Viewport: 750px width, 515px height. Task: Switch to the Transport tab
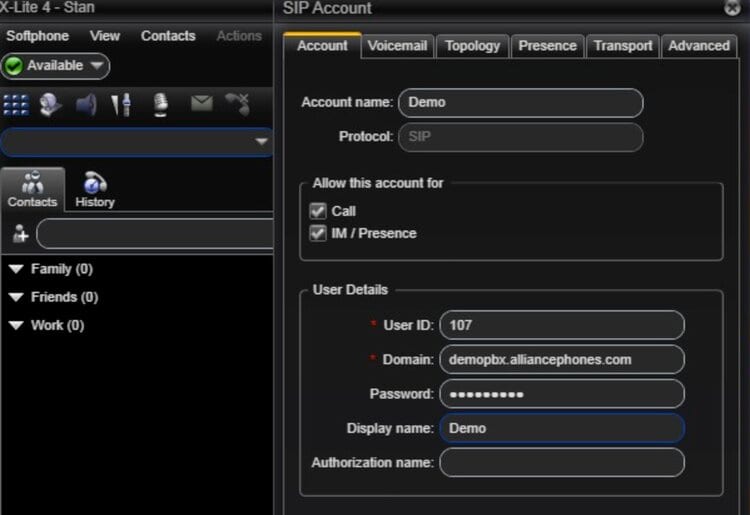pyautogui.click(x=623, y=46)
